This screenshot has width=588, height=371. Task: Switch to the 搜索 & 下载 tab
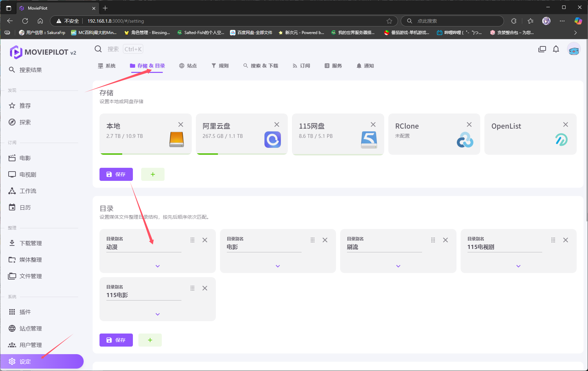pyautogui.click(x=261, y=66)
